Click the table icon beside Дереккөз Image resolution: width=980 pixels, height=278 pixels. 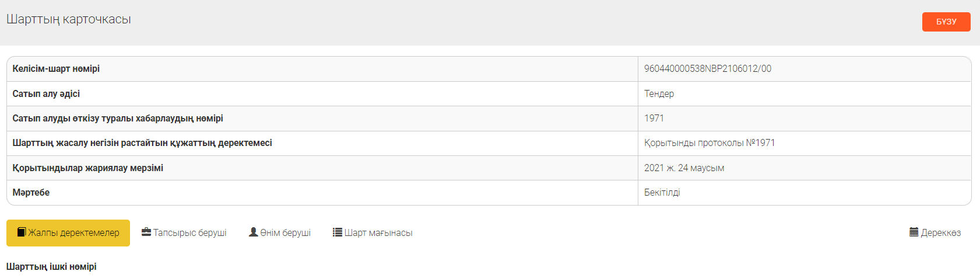point(914,232)
